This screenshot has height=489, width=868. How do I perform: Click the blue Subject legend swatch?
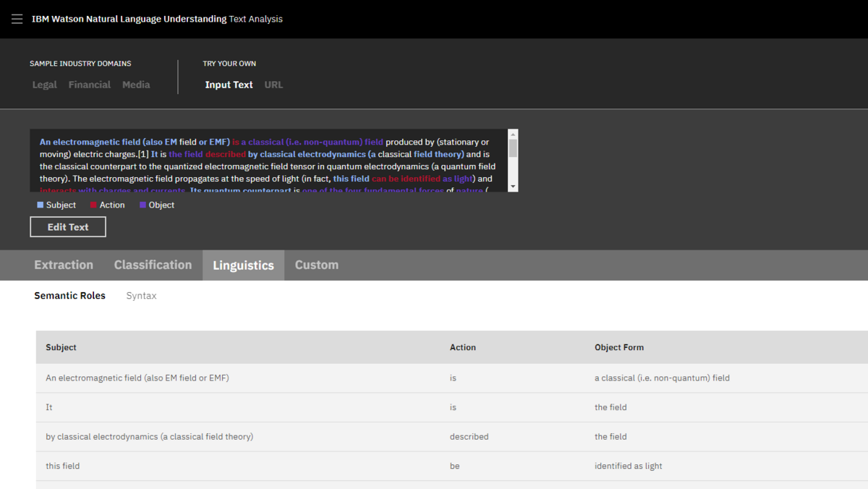click(x=41, y=205)
